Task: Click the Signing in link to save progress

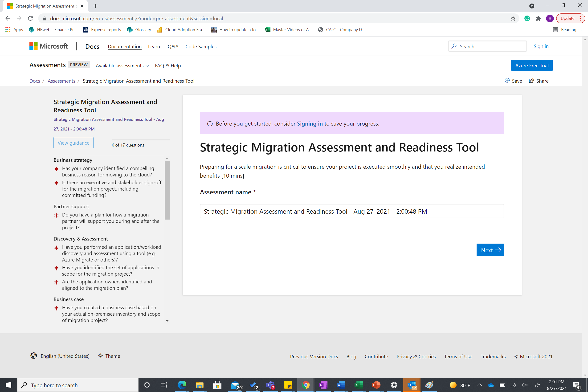Action: tap(310, 123)
